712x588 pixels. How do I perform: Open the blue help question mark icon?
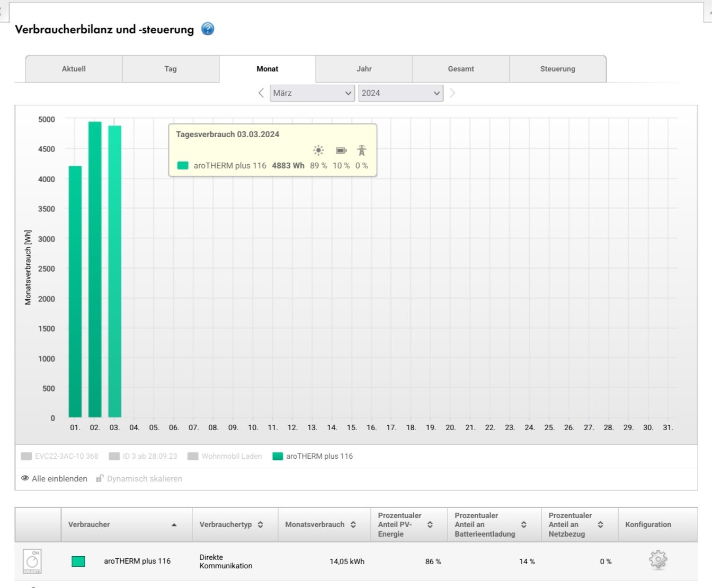click(x=208, y=29)
